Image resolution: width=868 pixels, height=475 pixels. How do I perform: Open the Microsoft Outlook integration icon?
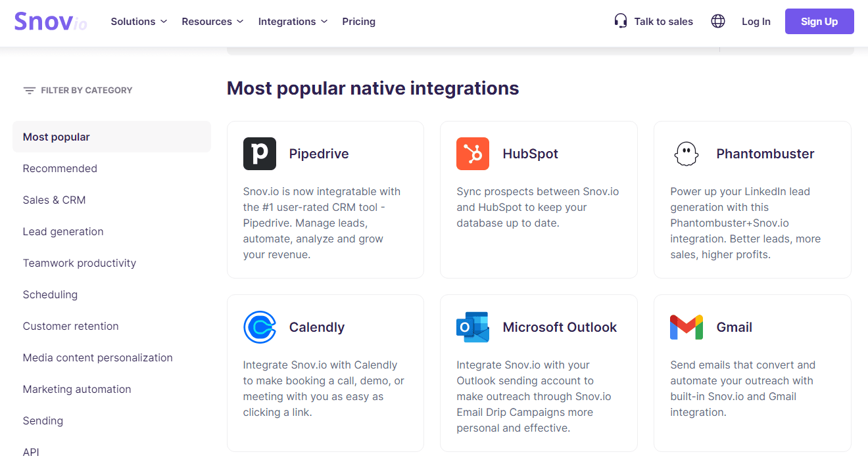(472, 327)
